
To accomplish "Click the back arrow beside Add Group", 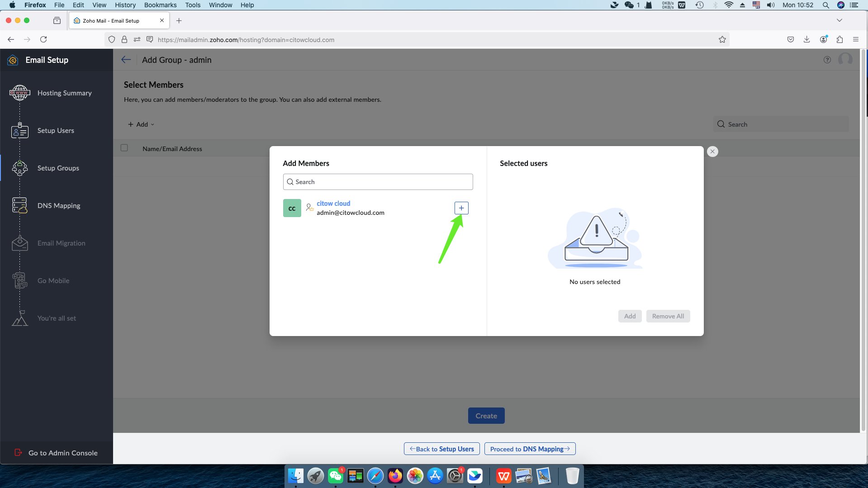I will [126, 60].
